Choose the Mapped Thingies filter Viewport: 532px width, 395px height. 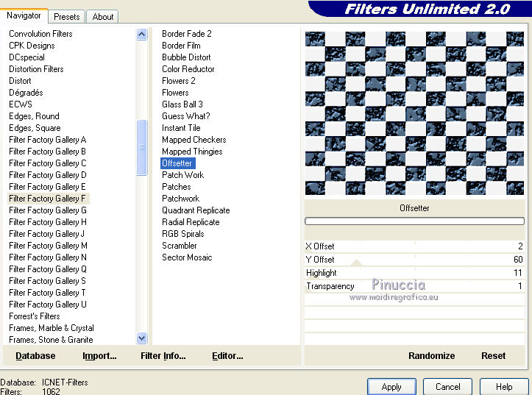pyautogui.click(x=192, y=152)
